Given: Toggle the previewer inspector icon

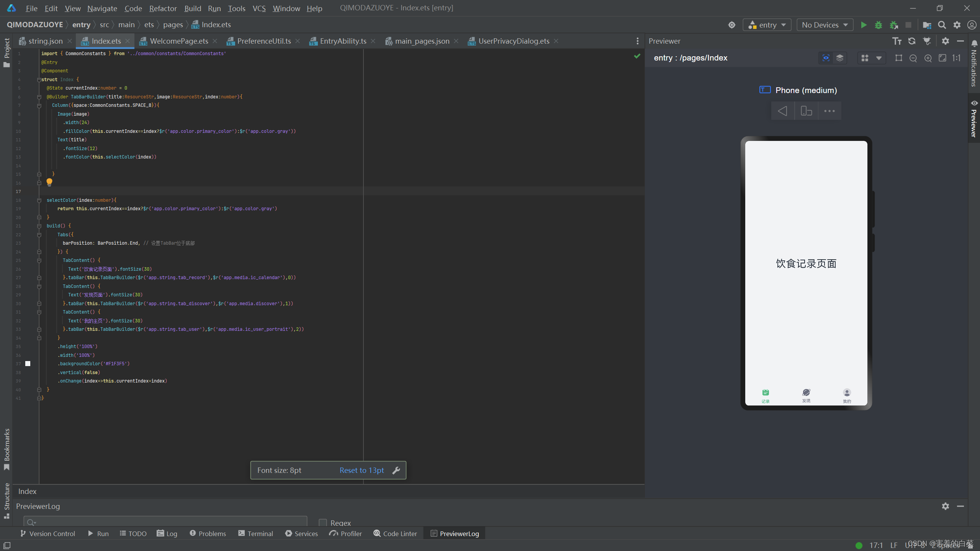Looking at the screenshot, I should pyautogui.click(x=826, y=58).
